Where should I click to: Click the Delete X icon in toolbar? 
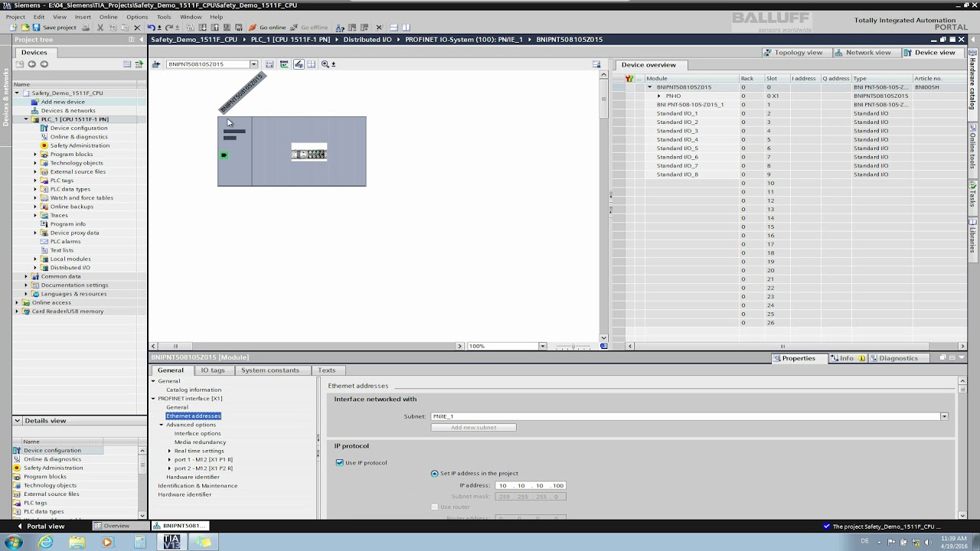[137, 28]
